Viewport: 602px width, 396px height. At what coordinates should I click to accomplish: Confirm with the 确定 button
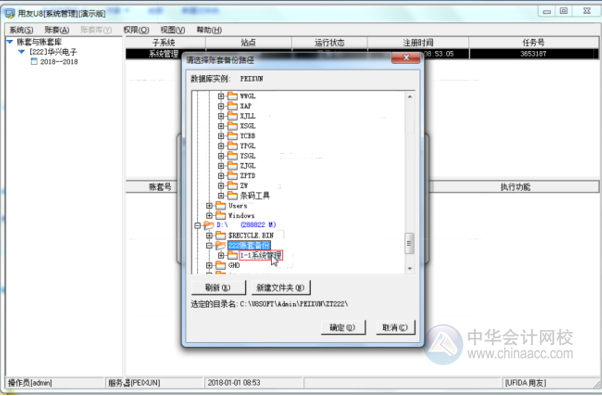343,328
